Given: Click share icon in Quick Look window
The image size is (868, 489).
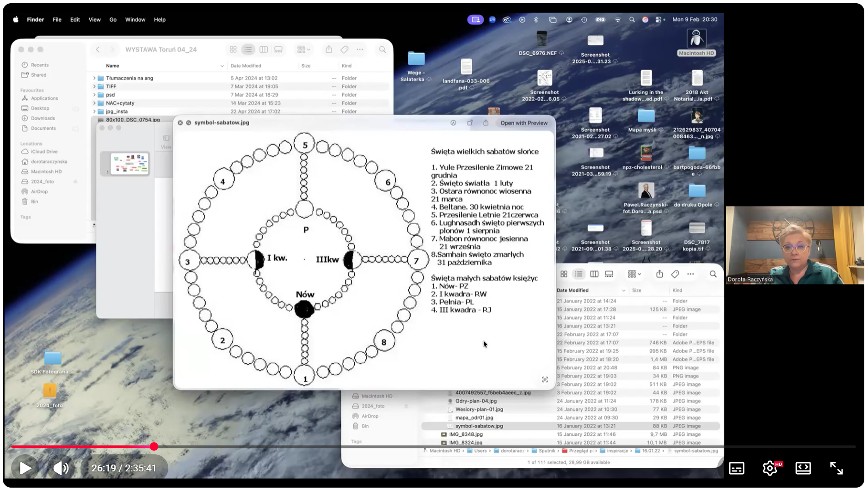Looking at the screenshot, I should pyautogui.click(x=486, y=123).
